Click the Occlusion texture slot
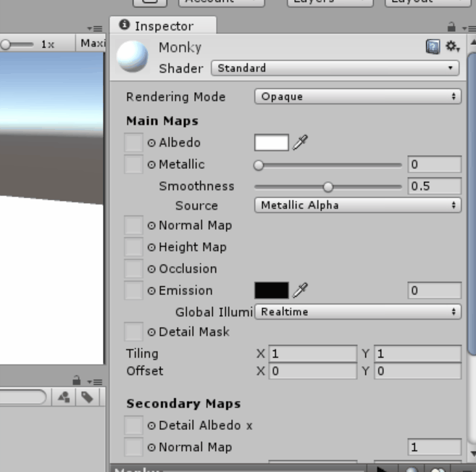Viewport: 476px width, 472px height. 133,269
